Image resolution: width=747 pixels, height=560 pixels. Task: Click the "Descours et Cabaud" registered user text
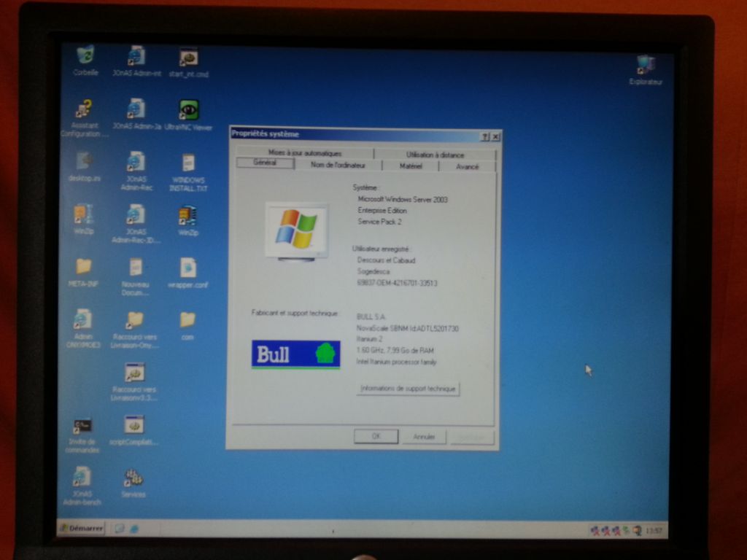point(387,260)
